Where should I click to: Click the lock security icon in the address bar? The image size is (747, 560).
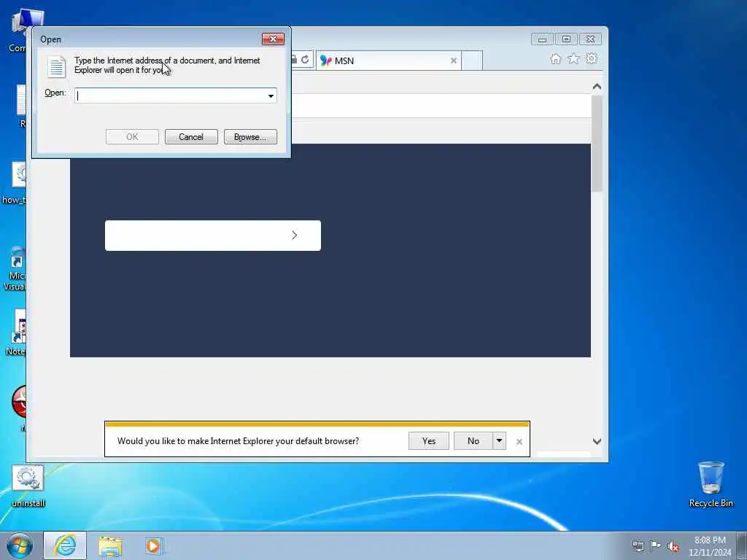(294, 60)
